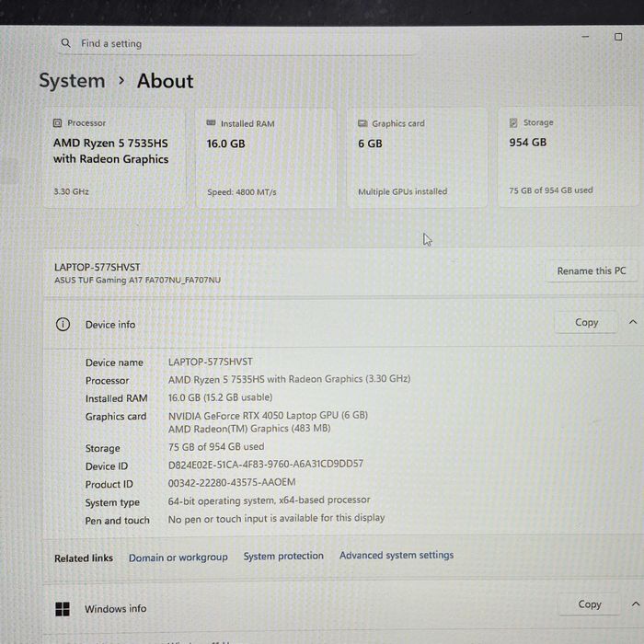Go back to System in breadcrumb

click(72, 80)
